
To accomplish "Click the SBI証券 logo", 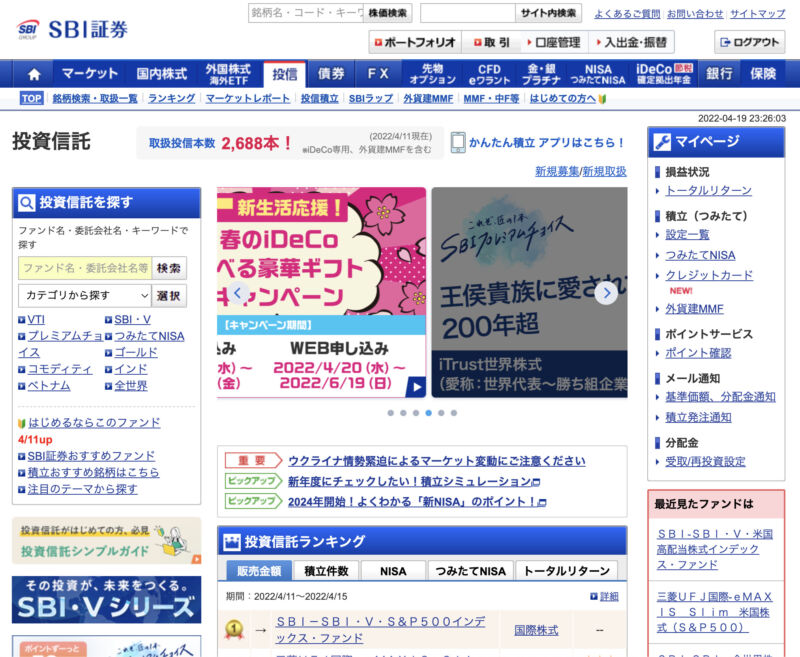I will [72, 30].
